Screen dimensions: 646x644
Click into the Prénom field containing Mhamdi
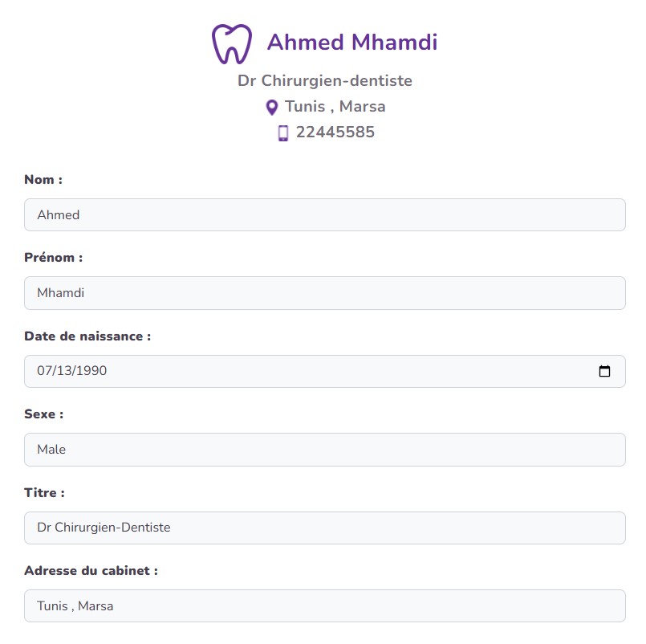tap(324, 293)
